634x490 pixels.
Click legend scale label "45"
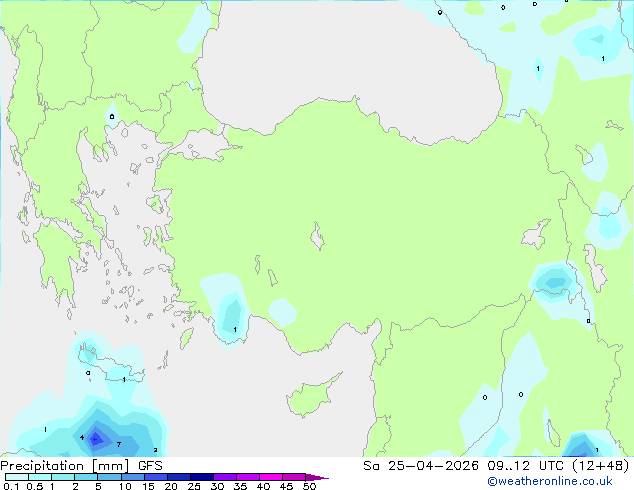[x=286, y=486]
